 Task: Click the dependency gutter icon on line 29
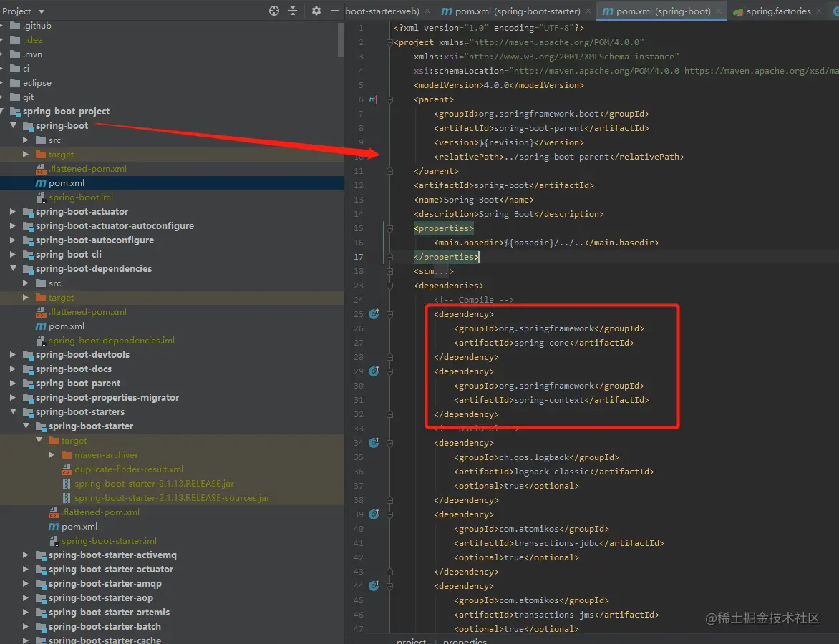click(x=374, y=371)
